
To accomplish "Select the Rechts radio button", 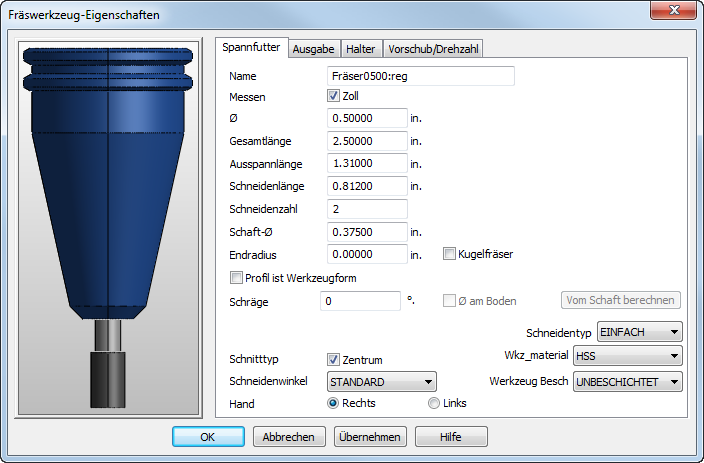I will tap(333, 403).
